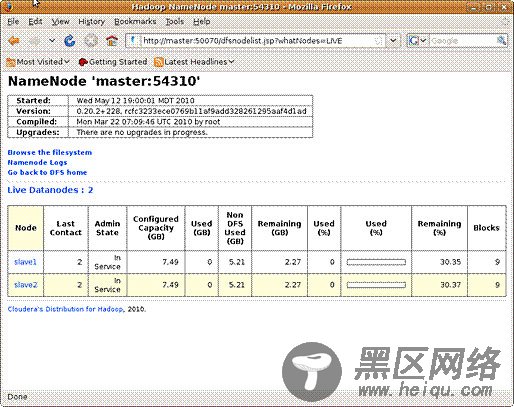The width and height of the screenshot is (514, 407).
Task: Click the Getting Started bookmark icon
Action: click(x=83, y=62)
